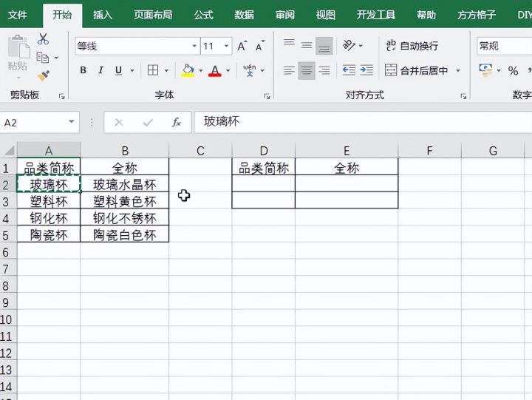Toggle underline formatting

click(118, 70)
